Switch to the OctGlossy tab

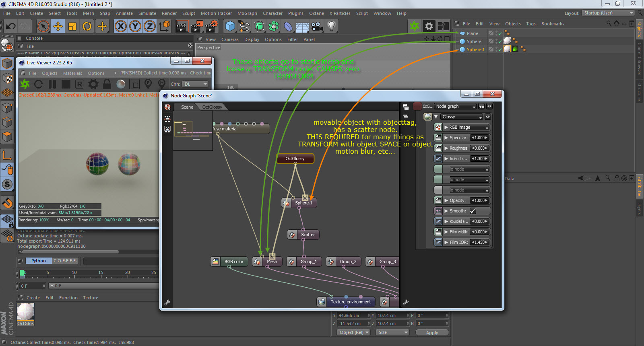coord(212,107)
